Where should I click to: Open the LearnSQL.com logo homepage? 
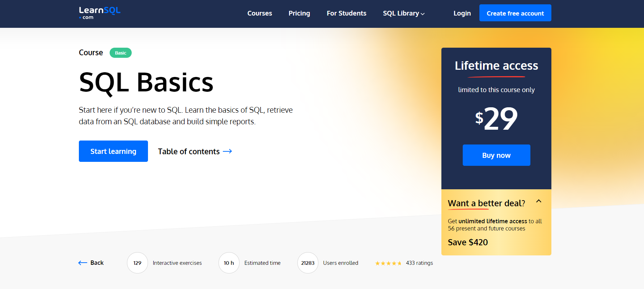coord(99,13)
